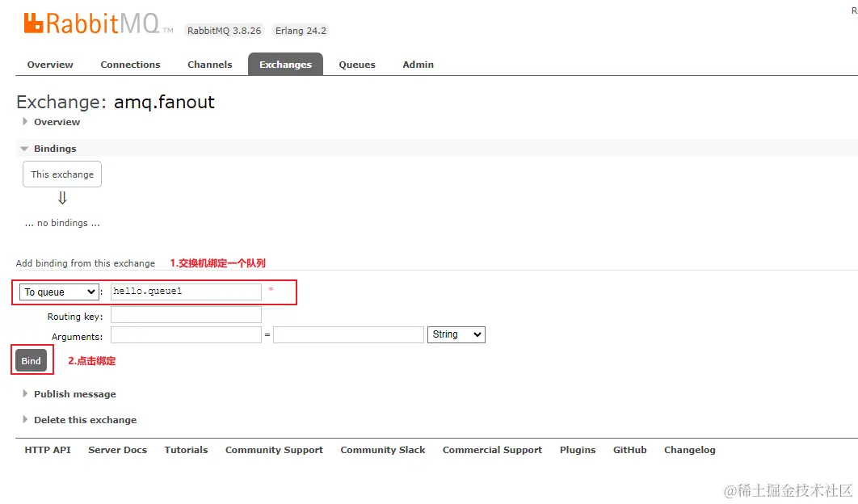Select the Exchanges tab

point(285,65)
